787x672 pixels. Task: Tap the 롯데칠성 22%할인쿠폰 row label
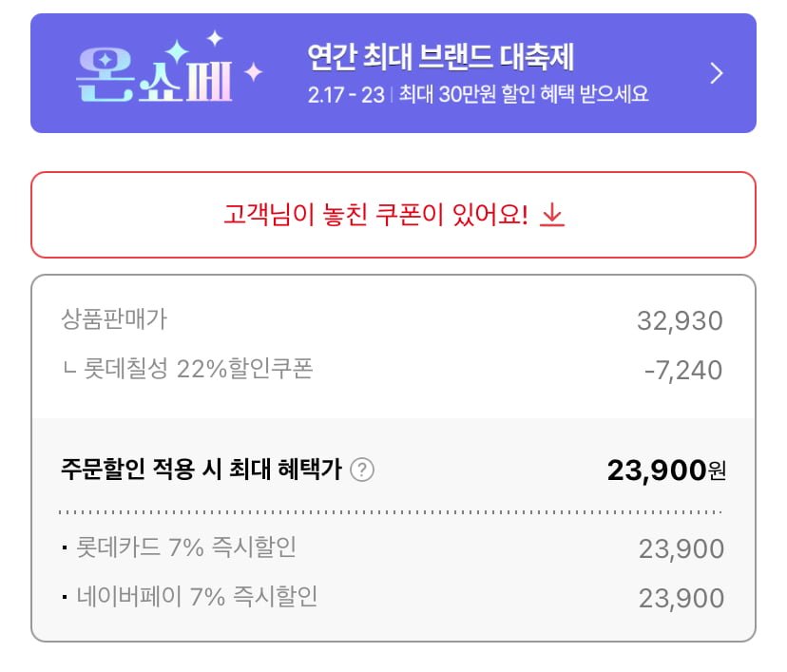pyautogui.click(x=195, y=368)
